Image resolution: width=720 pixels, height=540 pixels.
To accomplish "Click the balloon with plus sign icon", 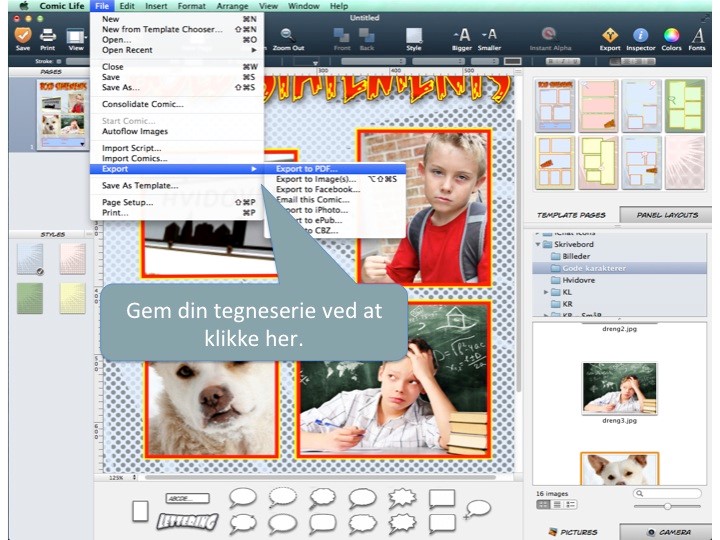I will pyautogui.click(x=478, y=509).
